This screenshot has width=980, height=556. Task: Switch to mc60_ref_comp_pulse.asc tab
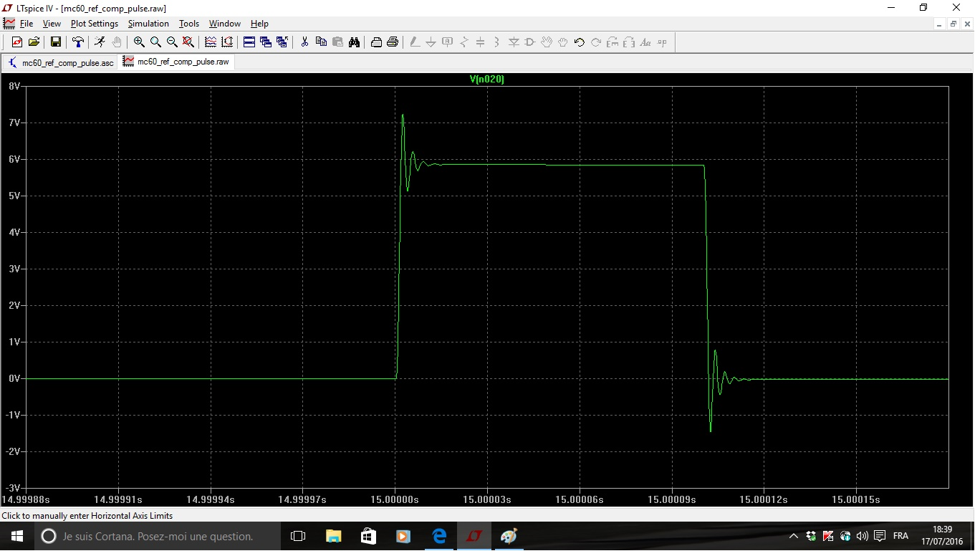point(61,62)
